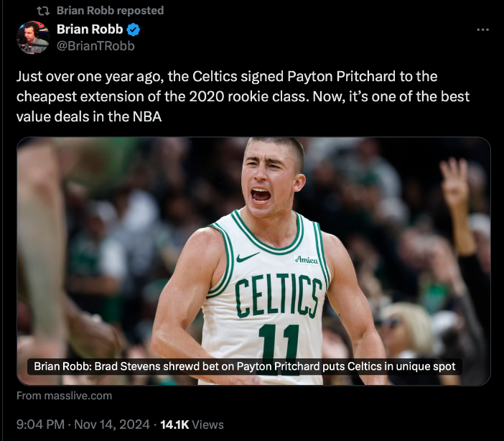Click the Brian Robb display name
This screenshot has width=504, height=441.
(90, 29)
